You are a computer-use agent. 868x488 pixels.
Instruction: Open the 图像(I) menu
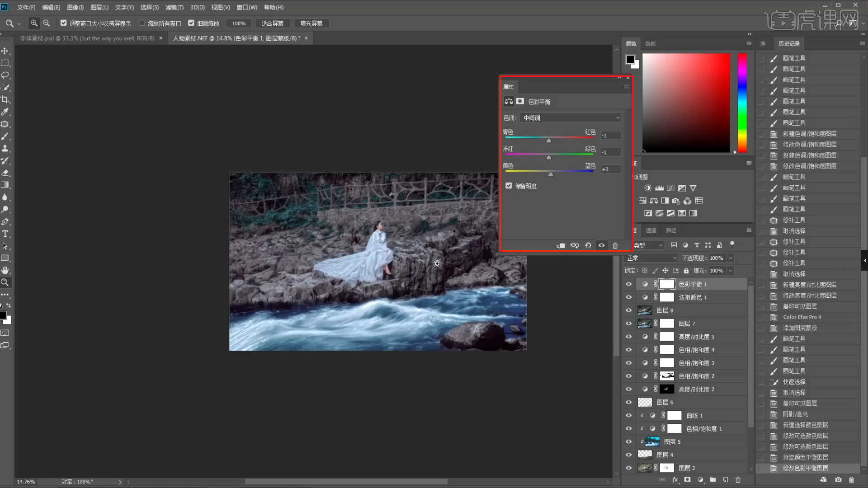click(75, 7)
